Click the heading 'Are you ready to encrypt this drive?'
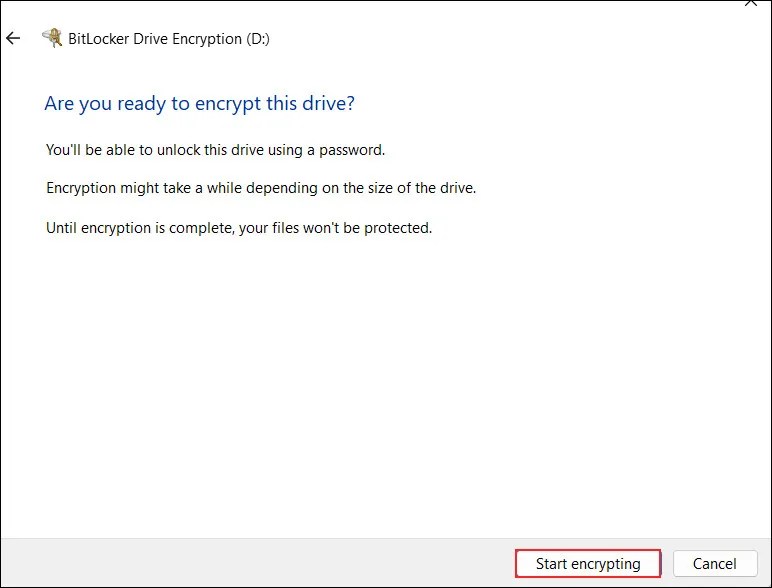 (199, 103)
